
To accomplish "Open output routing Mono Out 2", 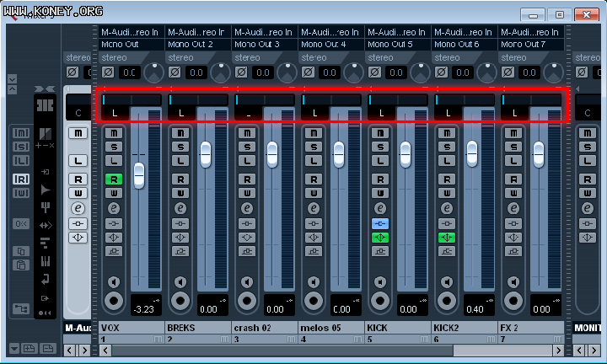I will pos(198,45).
